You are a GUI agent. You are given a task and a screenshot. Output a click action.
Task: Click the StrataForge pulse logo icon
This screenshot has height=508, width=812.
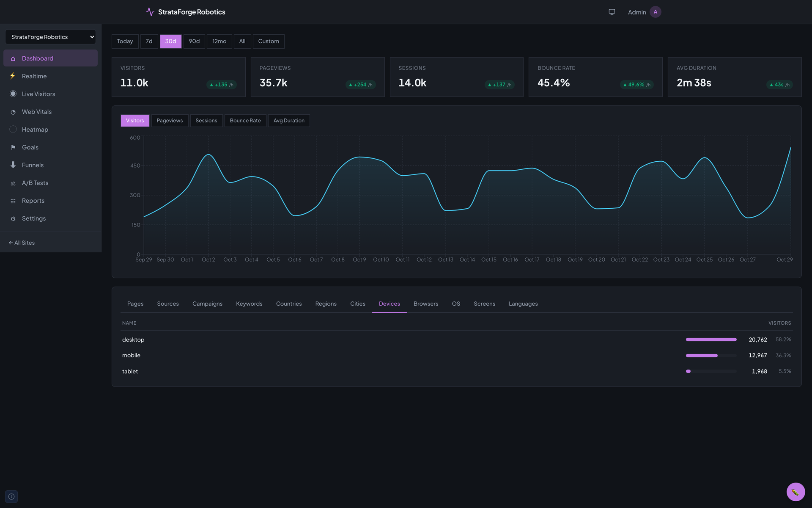150,12
